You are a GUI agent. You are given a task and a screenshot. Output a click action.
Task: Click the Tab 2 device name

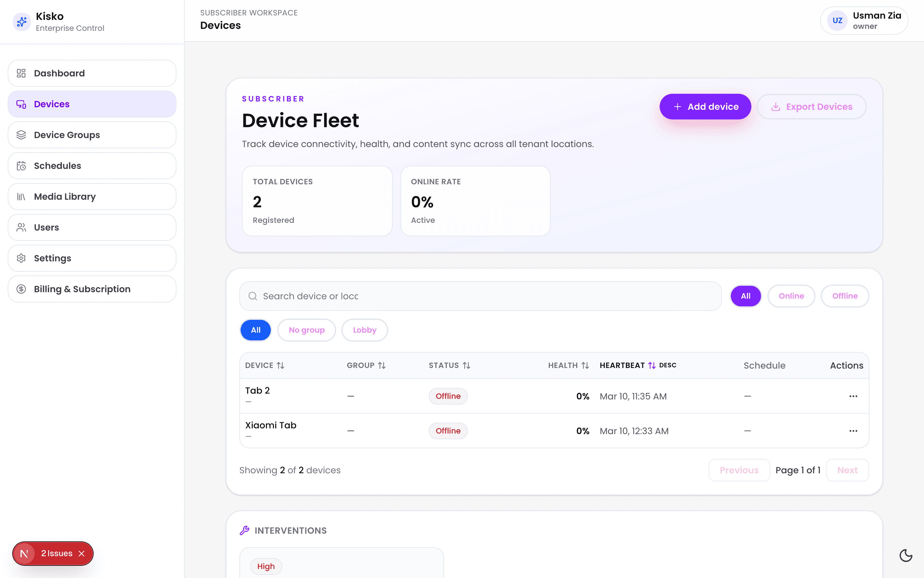coord(257,390)
